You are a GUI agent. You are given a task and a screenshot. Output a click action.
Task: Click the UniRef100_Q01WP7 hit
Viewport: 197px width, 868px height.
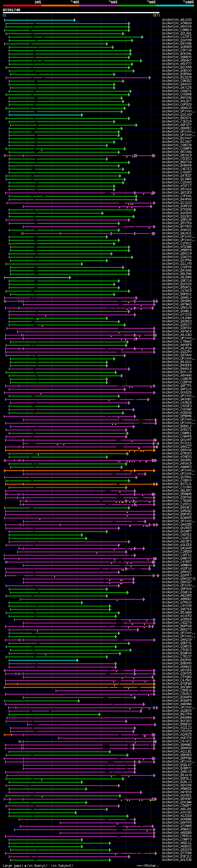tap(177, 531)
